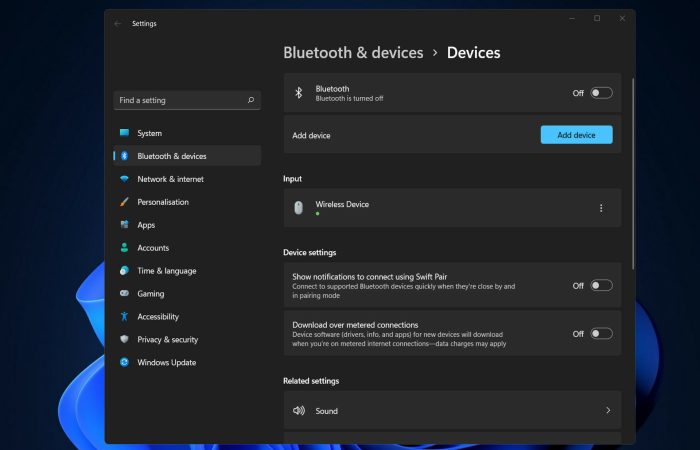Click the Gaming controller icon
The width and height of the screenshot is (700, 450).
[125, 293]
